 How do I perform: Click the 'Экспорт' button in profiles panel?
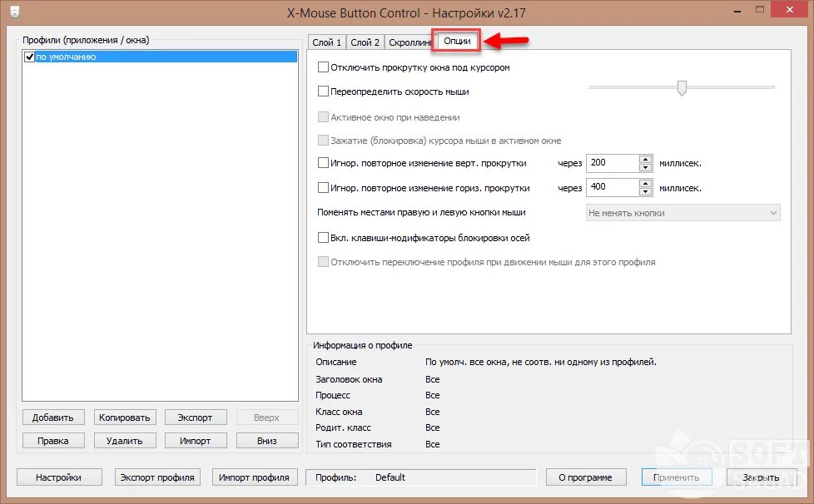coord(196,418)
